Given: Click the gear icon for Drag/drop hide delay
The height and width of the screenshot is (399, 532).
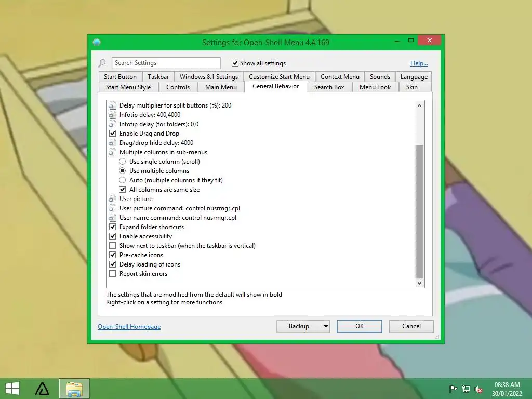Looking at the screenshot, I should [x=112, y=143].
